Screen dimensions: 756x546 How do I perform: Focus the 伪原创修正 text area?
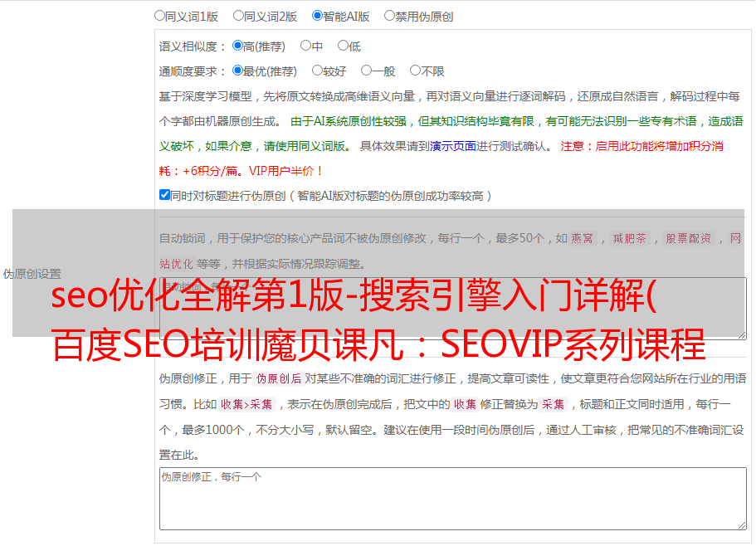(453, 499)
